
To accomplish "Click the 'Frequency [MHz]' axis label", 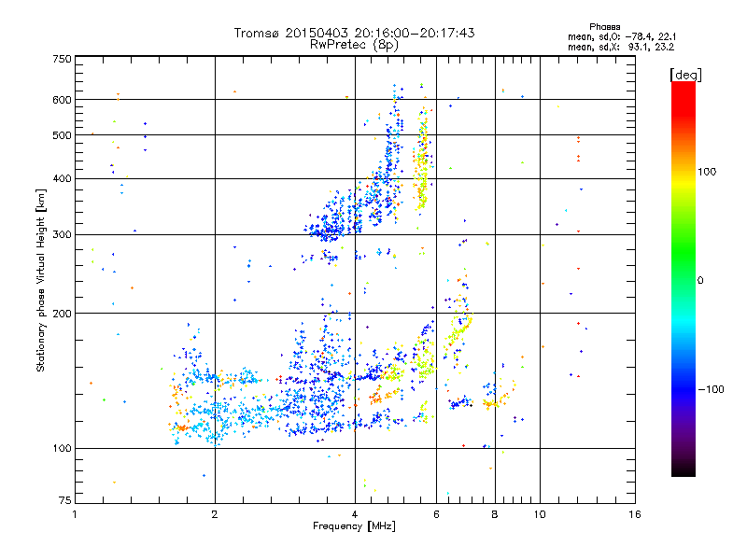I will (354, 526).
